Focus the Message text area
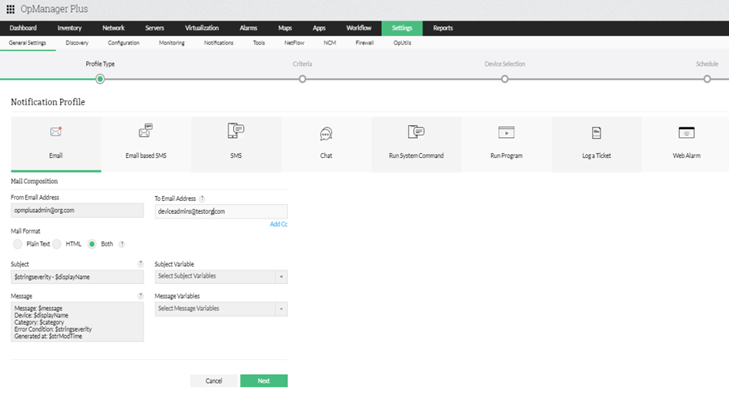729x406 pixels. coord(77,322)
